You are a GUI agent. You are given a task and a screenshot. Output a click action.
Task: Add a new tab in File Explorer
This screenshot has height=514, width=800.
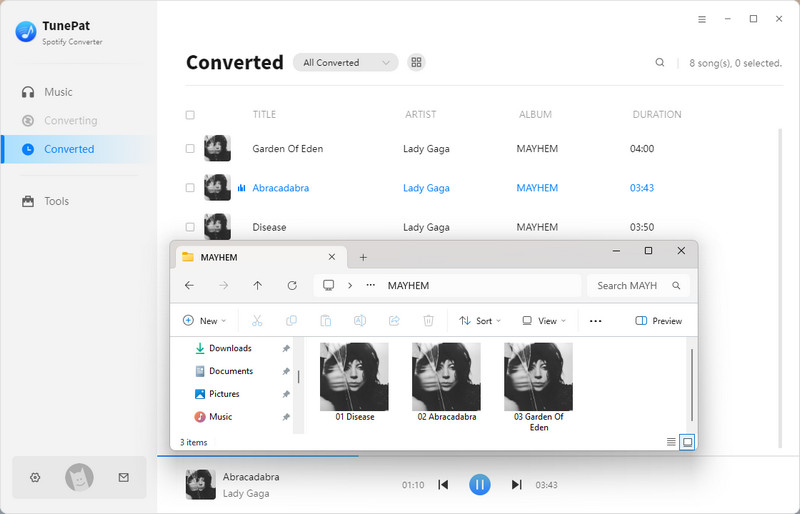tap(363, 257)
